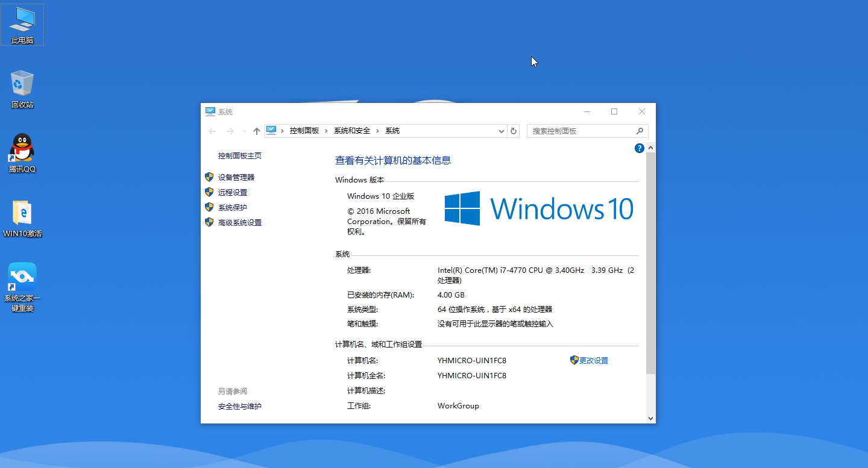Click the shield icon beside 设备管理器
This screenshot has width=868, height=468.
pos(209,177)
